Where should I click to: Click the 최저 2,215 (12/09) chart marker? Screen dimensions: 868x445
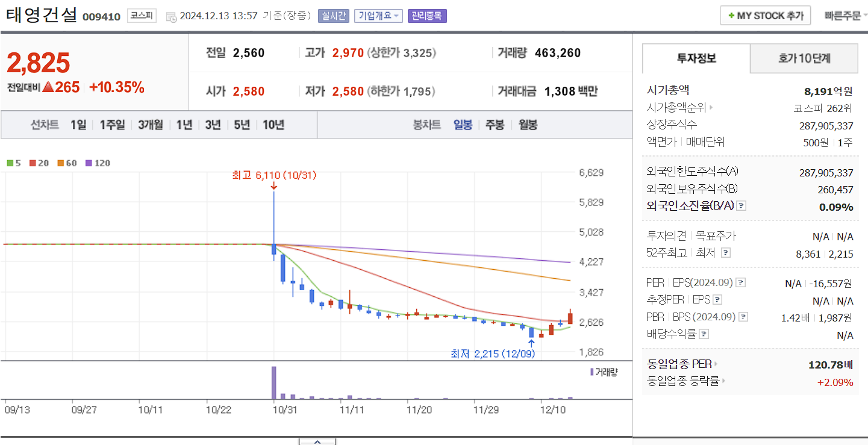494,354
